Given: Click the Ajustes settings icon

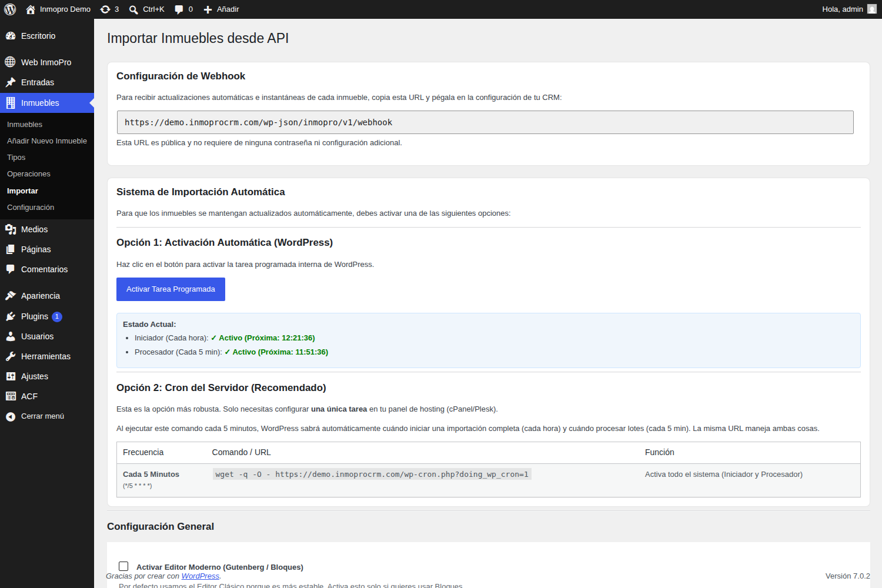Looking at the screenshot, I should click(11, 376).
